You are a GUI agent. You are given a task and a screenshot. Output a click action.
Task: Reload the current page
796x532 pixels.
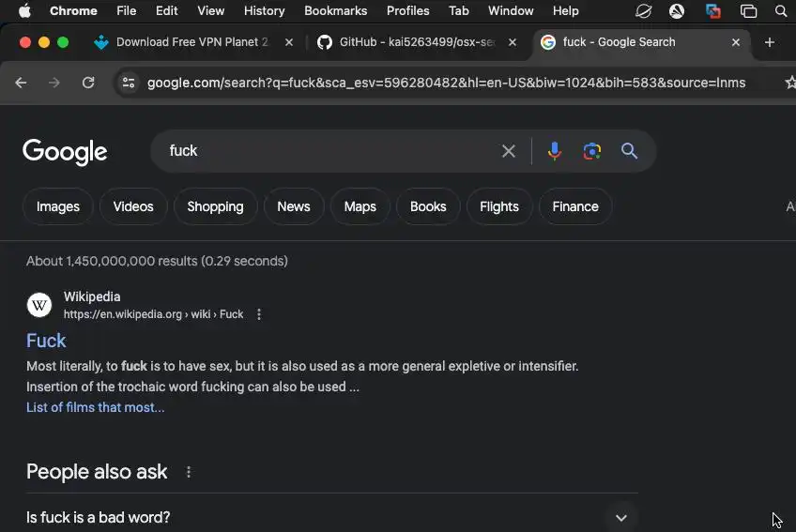tap(88, 83)
